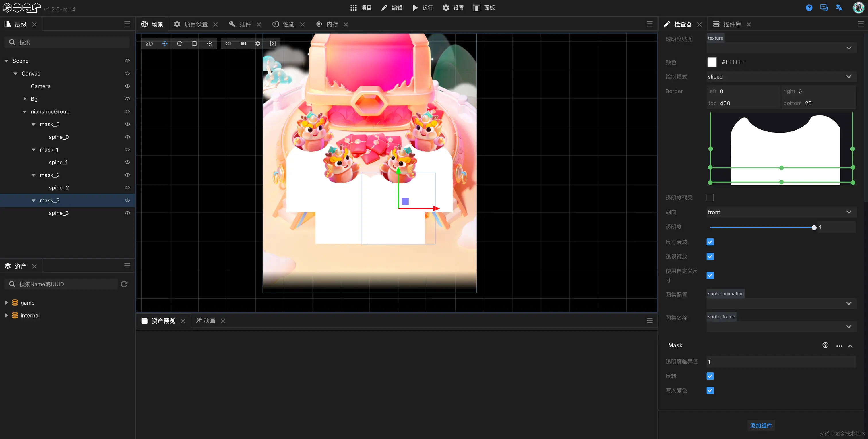Open the help question mark icon
This screenshot has height=439, width=868.
point(809,8)
